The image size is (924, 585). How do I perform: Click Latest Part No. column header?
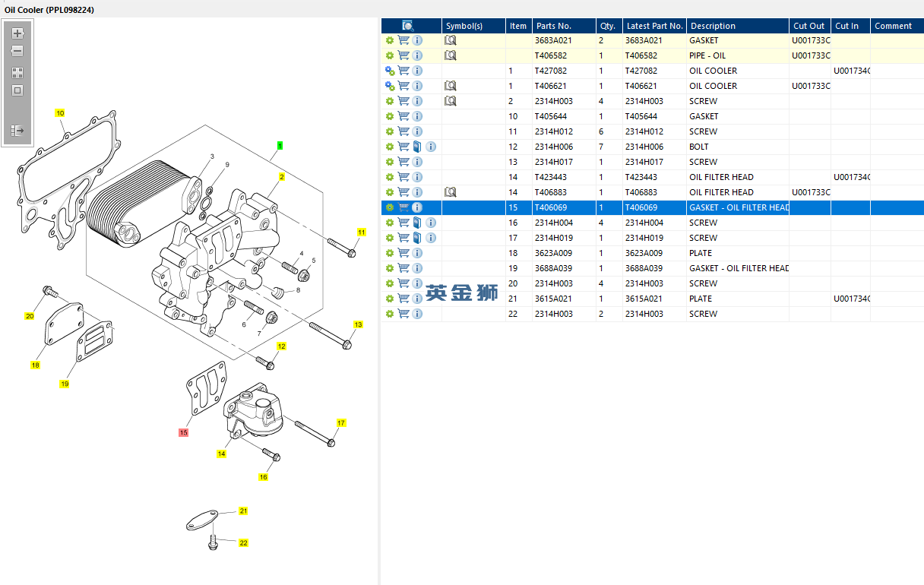click(x=654, y=26)
